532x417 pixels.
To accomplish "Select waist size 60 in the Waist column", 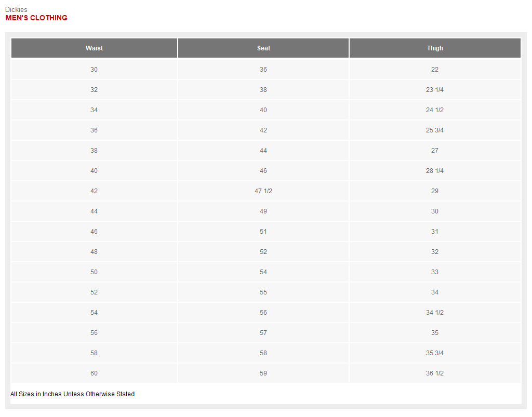I will (x=94, y=373).
